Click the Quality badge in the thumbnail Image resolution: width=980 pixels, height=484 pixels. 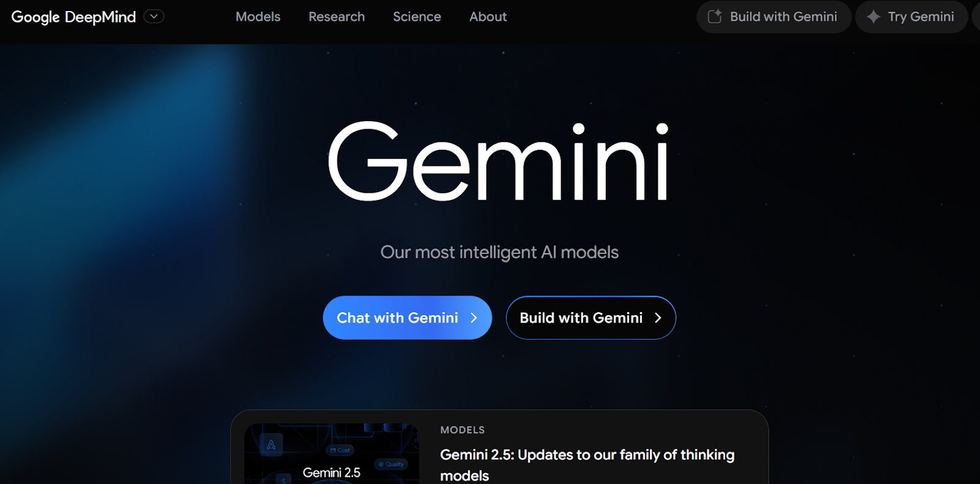point(391,464)
